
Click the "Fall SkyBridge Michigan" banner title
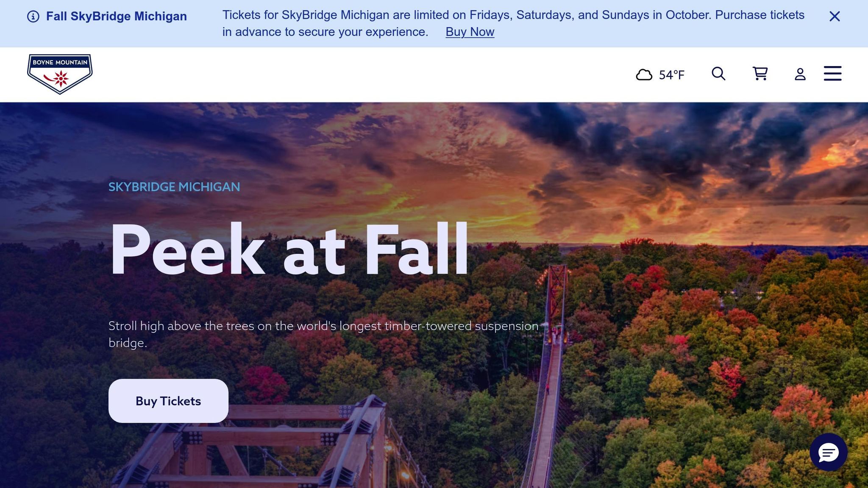(x=117, y=17)
